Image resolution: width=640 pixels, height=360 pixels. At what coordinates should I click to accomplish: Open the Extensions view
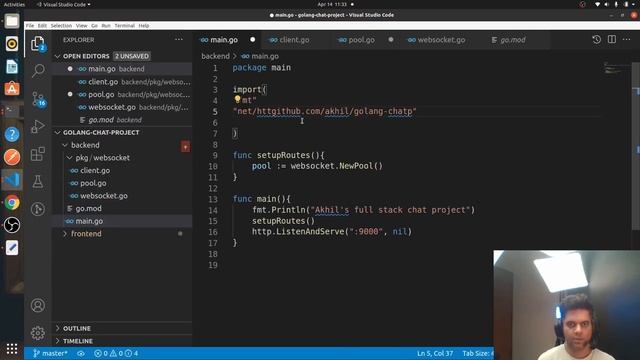click(x=38, y=154)
